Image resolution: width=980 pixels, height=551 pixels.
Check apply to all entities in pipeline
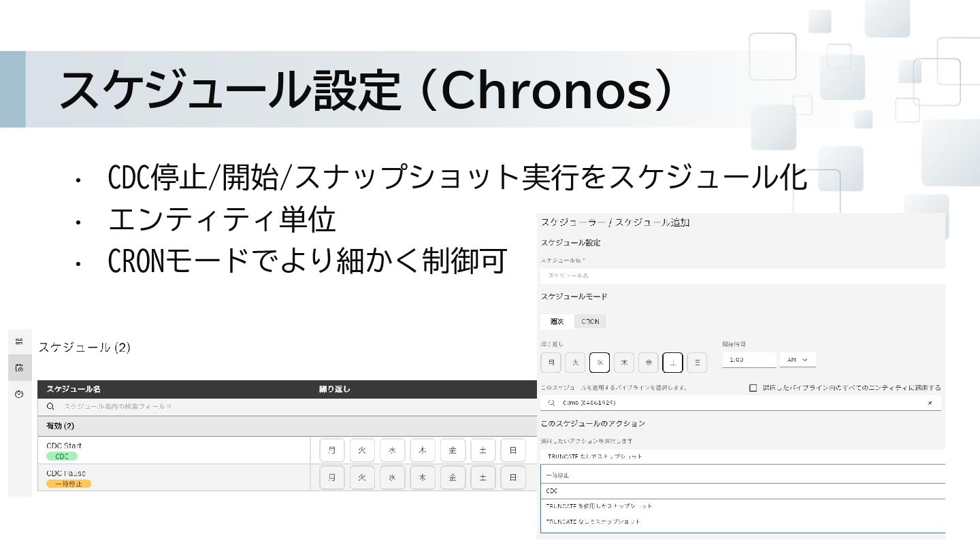[x=753, y=388]
